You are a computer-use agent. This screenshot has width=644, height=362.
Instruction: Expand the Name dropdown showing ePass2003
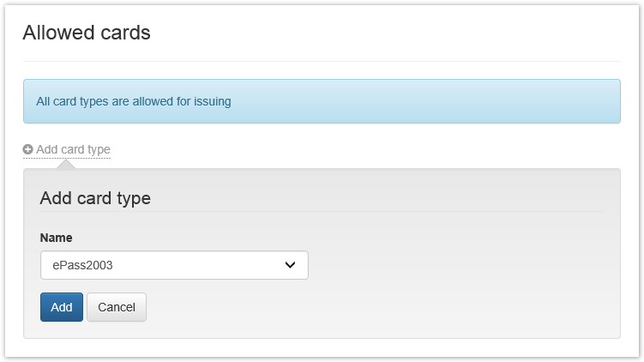click(x=174, y=265)
